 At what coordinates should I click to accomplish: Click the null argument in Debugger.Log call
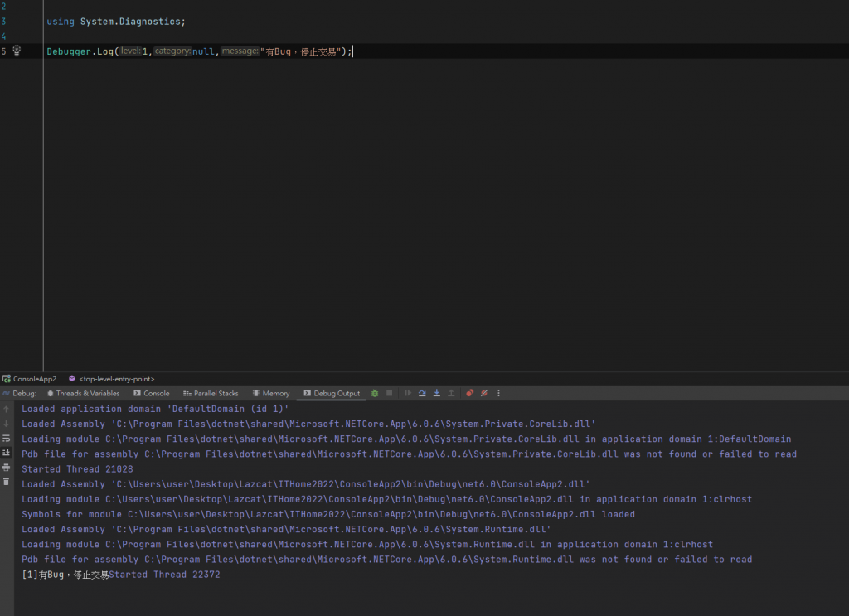204,51
